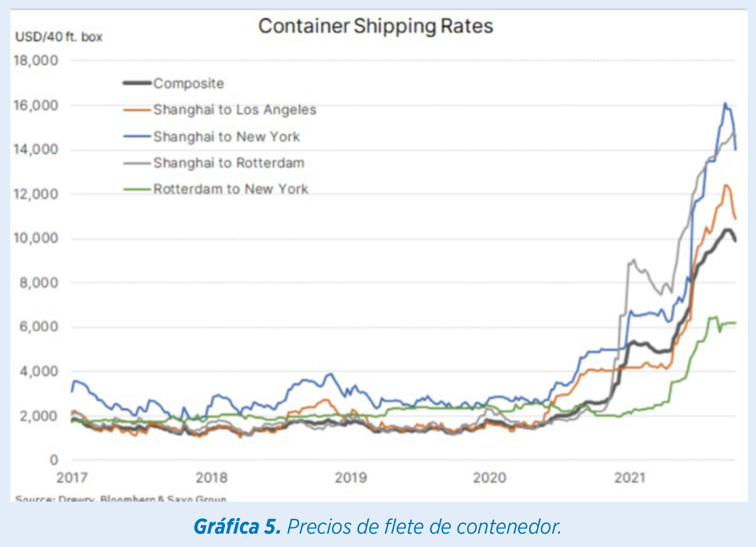The height and width of the screenshot is (547, 756).
Task: Select the Rotterdam to New York label
Action: point(231,189)
